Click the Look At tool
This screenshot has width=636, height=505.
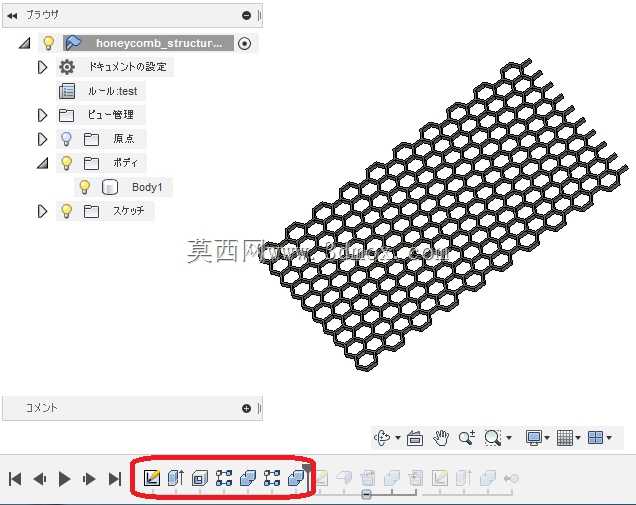pos(415,438)
